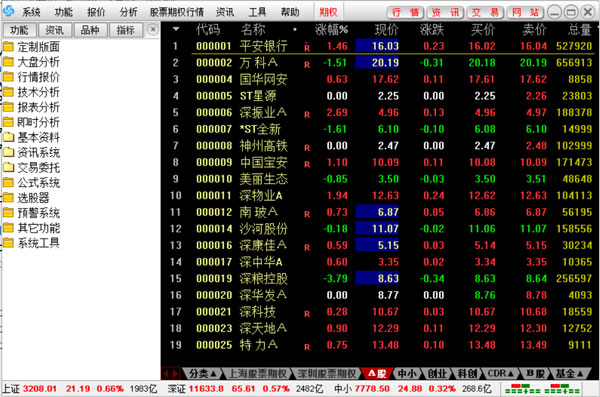This screenshot has height=397, width=600.
Task: Click the green-red status indicator icons
Action: 543,389
